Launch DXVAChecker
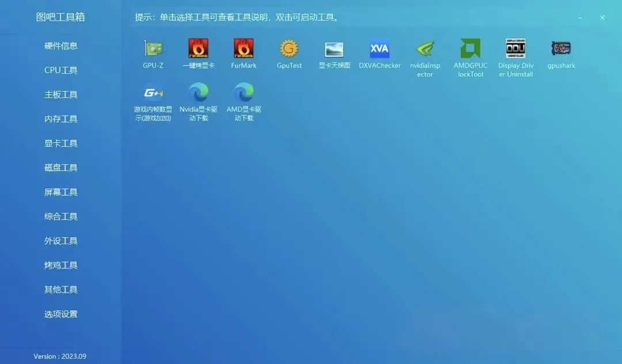Viewport: 622px width, 364px height. click(x=380, y=52)
